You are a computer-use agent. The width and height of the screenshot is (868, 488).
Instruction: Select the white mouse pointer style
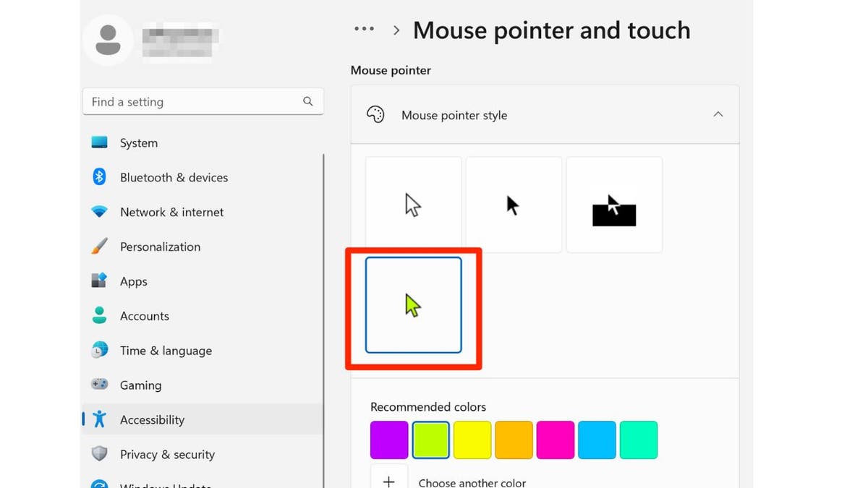click(413, 205)
